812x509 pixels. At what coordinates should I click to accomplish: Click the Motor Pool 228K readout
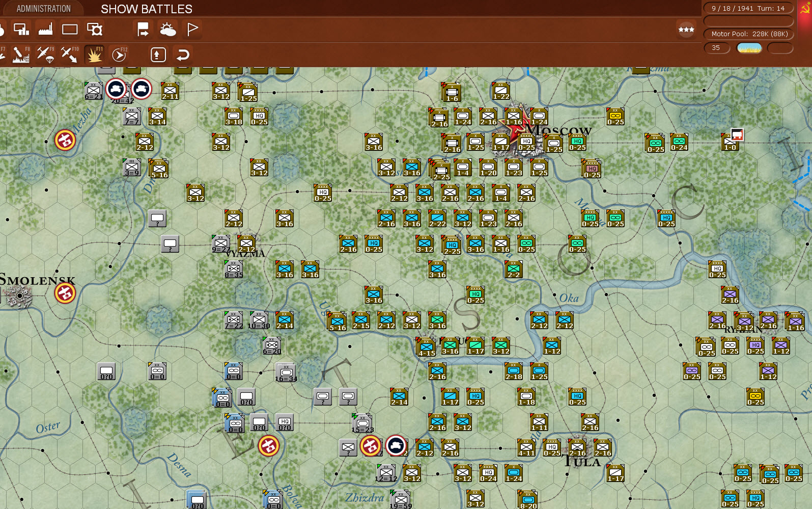coord(749,34)
